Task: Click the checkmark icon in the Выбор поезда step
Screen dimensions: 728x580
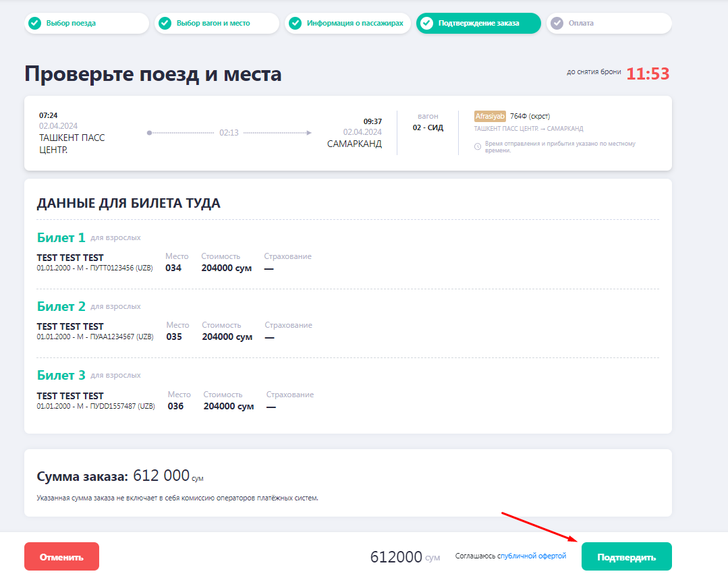Action: (x=35, y=23)
